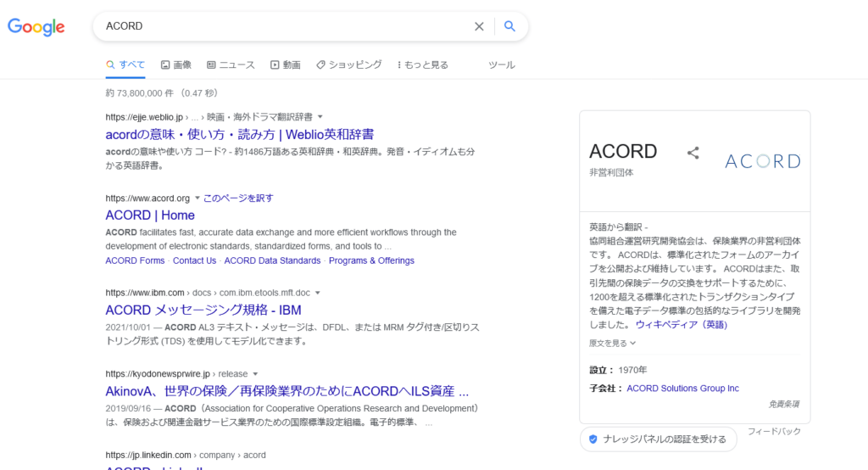
Task: Open the ACORD Data Standards sitelink
Action: [x=272, y=260]
